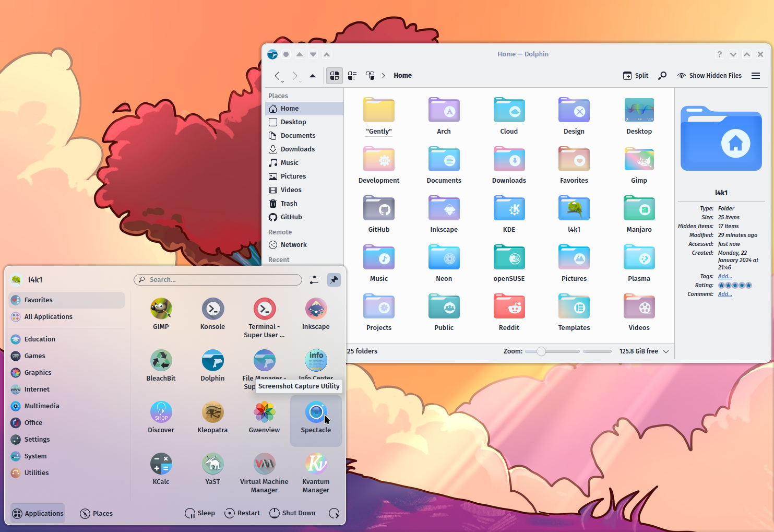Expand the breadcrumb arrow before Home
The height and width of the screenshot is (532, 774).
(383, 76)
